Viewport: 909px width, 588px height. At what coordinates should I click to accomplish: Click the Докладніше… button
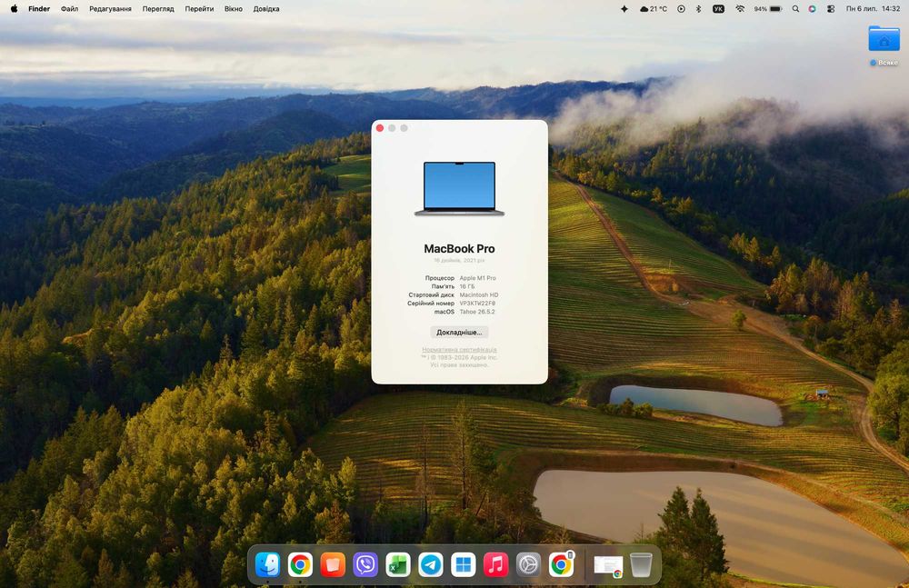(459, 333)
